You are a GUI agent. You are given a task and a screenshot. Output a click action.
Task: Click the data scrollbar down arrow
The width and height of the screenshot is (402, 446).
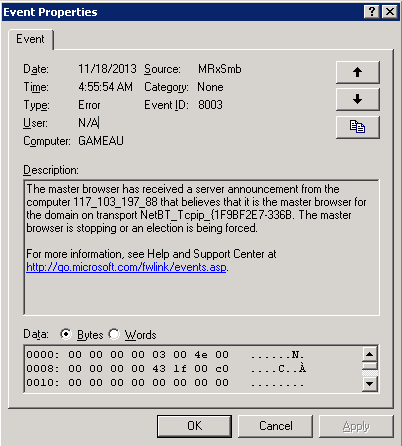pos(370,384)
